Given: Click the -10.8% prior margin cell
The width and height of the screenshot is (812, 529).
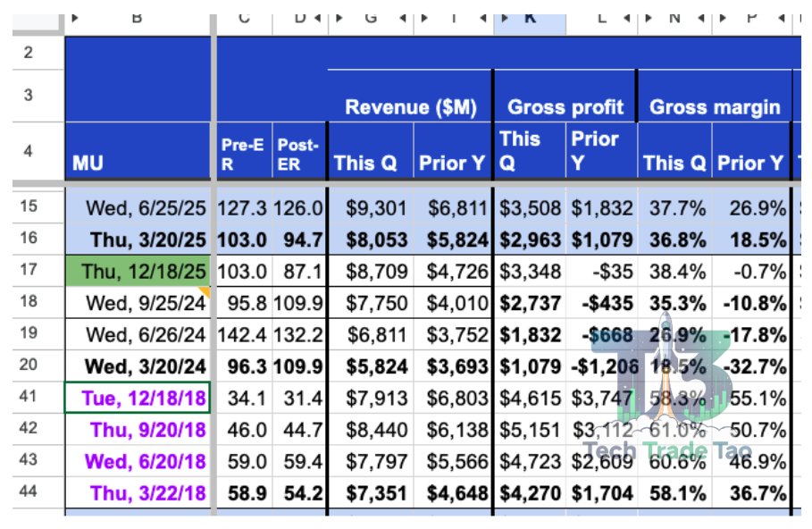Looking at the screenshot, I should tap(751, 303).
